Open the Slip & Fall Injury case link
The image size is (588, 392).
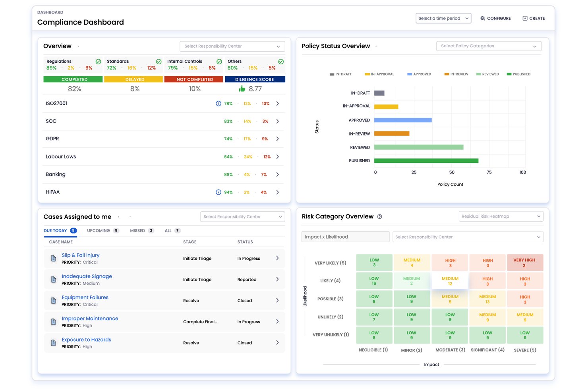81,255
